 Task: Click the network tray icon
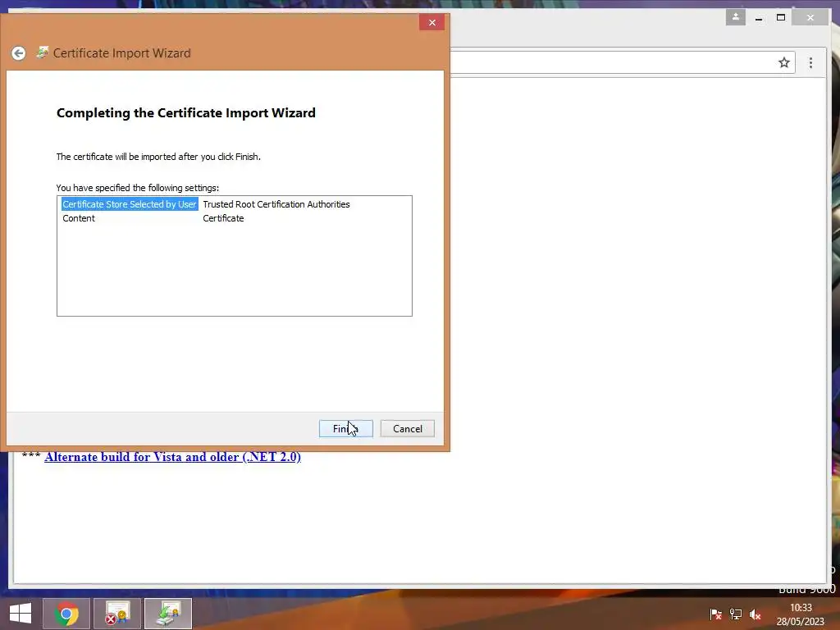point(736,614)
